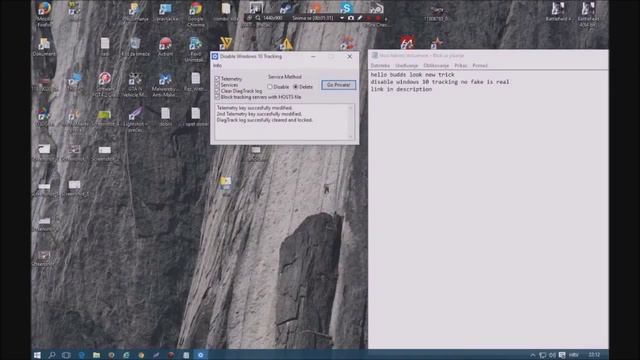Image resolution: width=640 pixels, height=360 pixels.
Task: Click inside the Notepad text area
Action: point(488,209)
